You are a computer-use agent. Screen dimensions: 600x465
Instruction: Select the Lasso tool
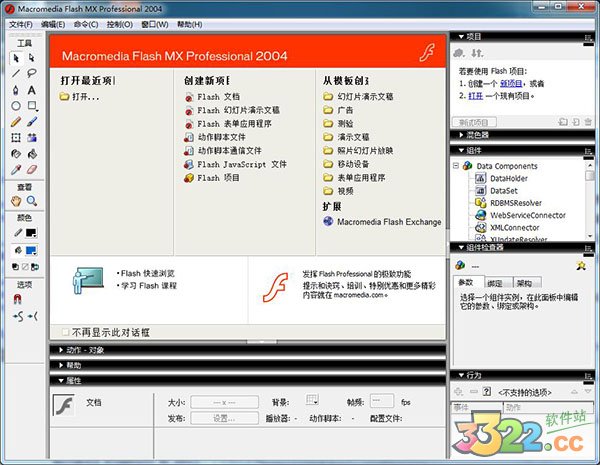click(32, 73)
